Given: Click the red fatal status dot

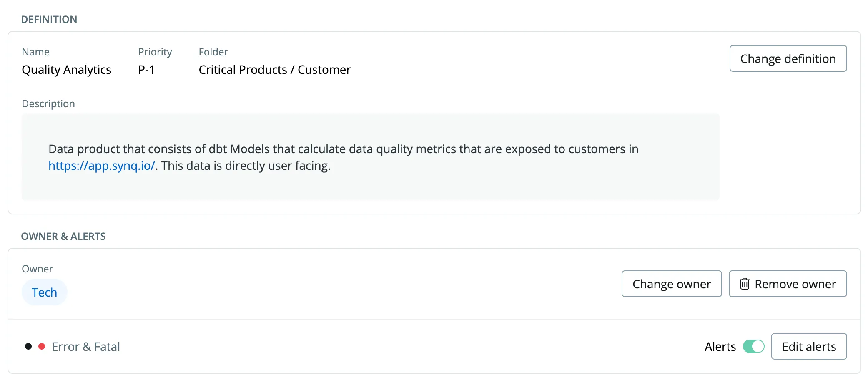Looking at the screenshot, I should pyautogui.click(x=42, y=346).
